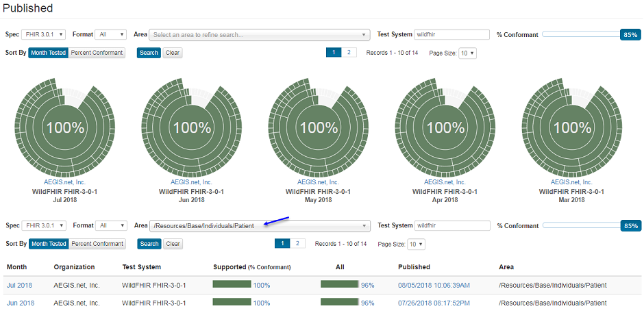644x313 pixels.
Task: Select upper Percent Conformant sort toggle
Action: pyautogui.click(x=97, y=53)
